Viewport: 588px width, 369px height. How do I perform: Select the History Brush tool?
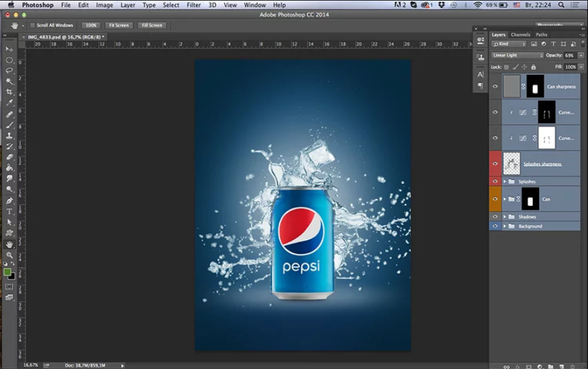click(9, 146)
